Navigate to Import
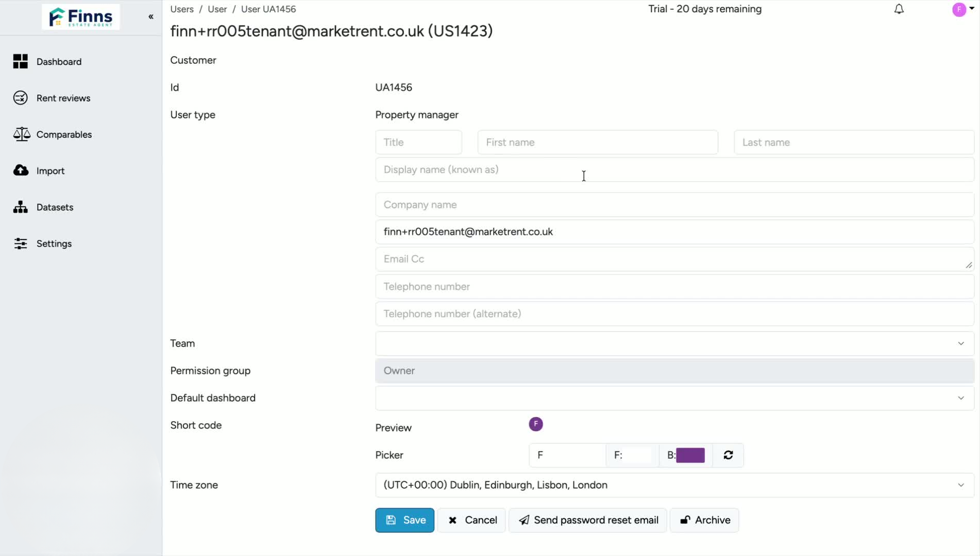This screenshot has width=980, height=556. (50, 171)
